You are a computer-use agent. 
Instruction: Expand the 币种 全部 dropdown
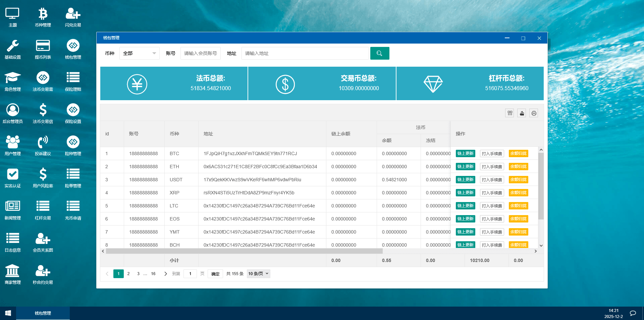tap(140, 53)
